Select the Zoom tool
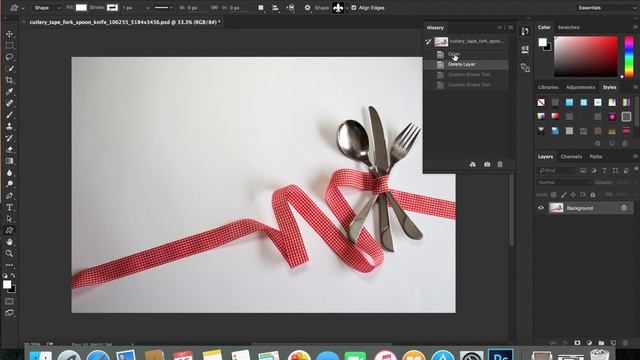The width and height of the screenshot is (640, 360). [9, 253]
